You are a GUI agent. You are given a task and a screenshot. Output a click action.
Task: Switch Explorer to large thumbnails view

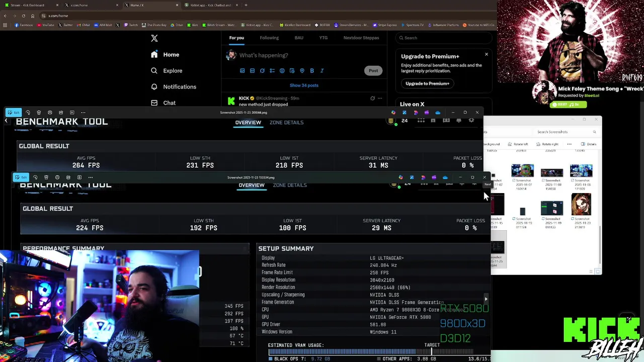click(598, 271)
